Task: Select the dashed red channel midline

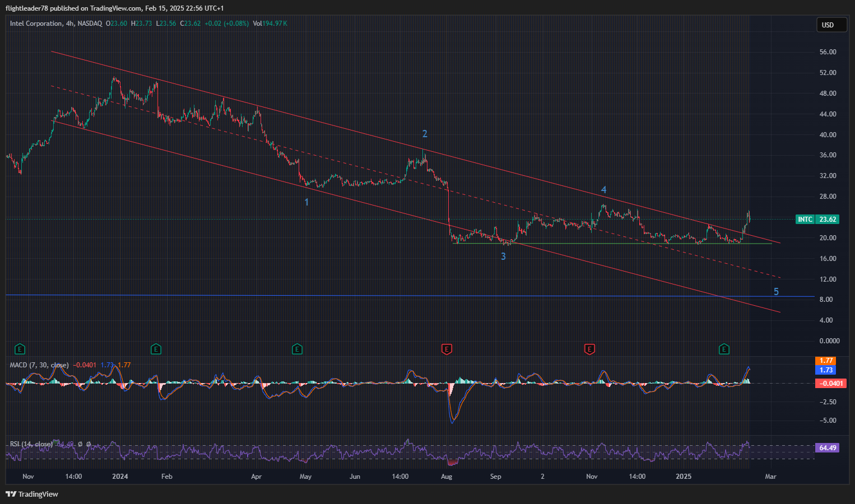Action: click(x=415, y=181)
